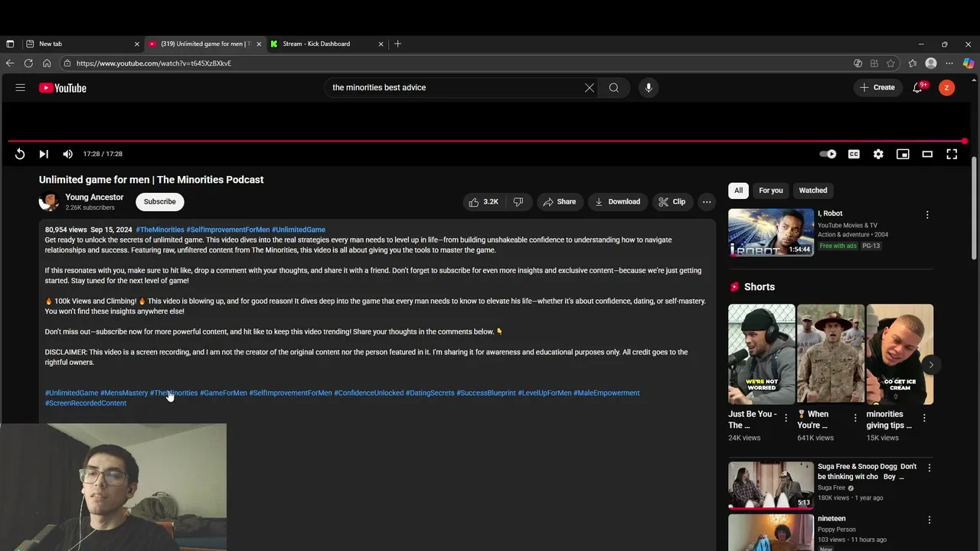Go back in browser
This screenshot has width=980, height=551.
(10, 64)
